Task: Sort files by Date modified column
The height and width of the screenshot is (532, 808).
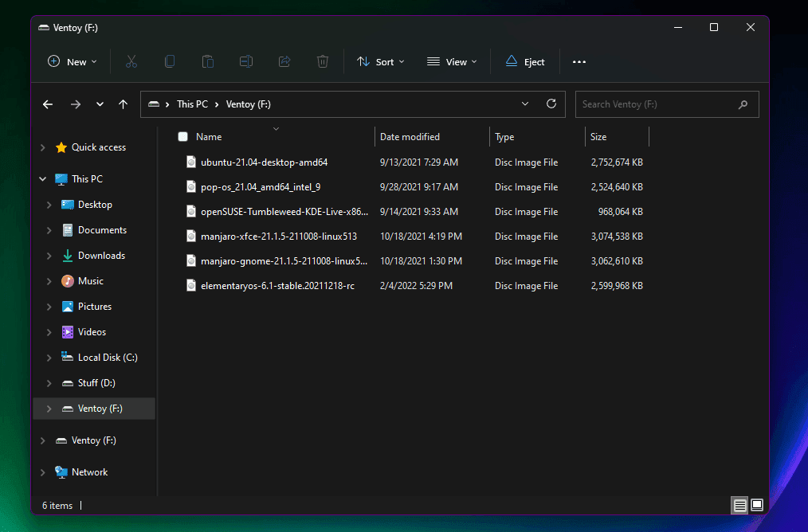Action: coord(410,137)
